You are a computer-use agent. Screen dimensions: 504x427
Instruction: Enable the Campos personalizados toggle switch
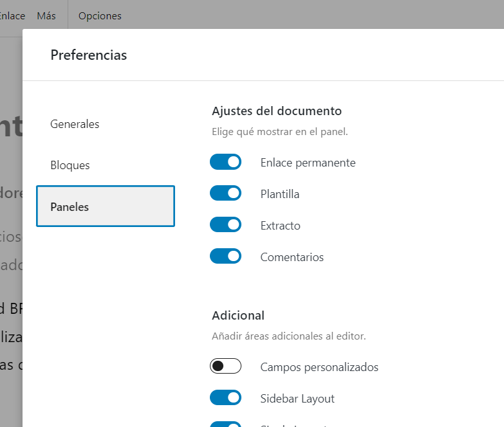tap(225, 366)
